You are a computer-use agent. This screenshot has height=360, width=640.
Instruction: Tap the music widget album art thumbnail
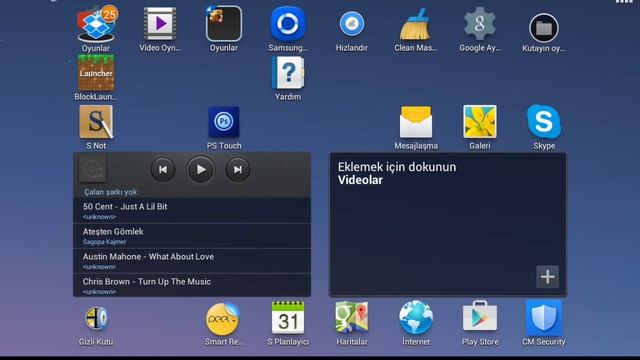(93, 169)
